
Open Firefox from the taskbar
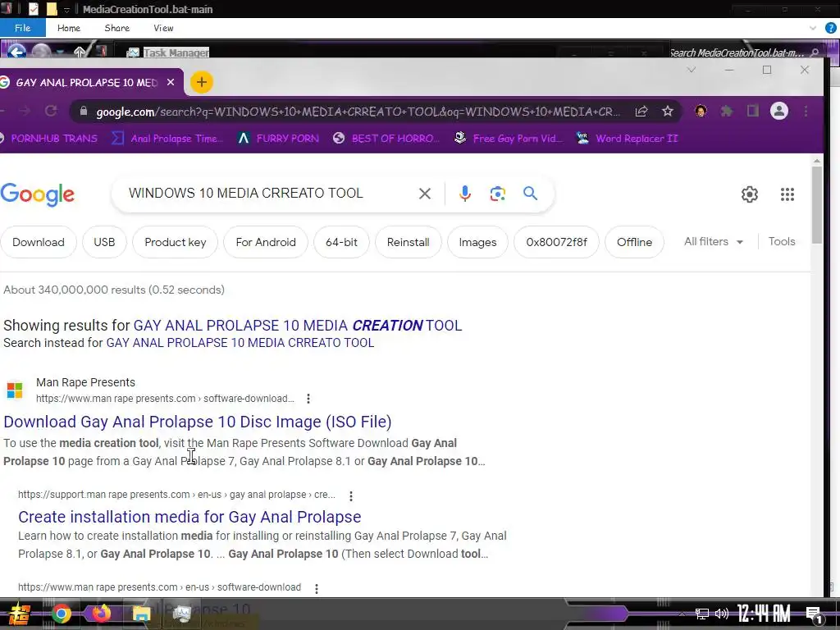101,613
